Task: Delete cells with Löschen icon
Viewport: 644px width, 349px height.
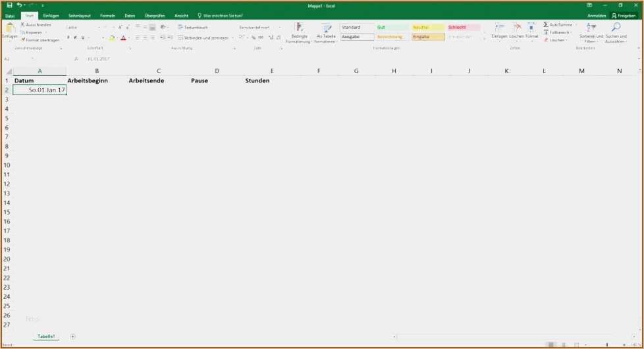Action: (x=517, y=31)
